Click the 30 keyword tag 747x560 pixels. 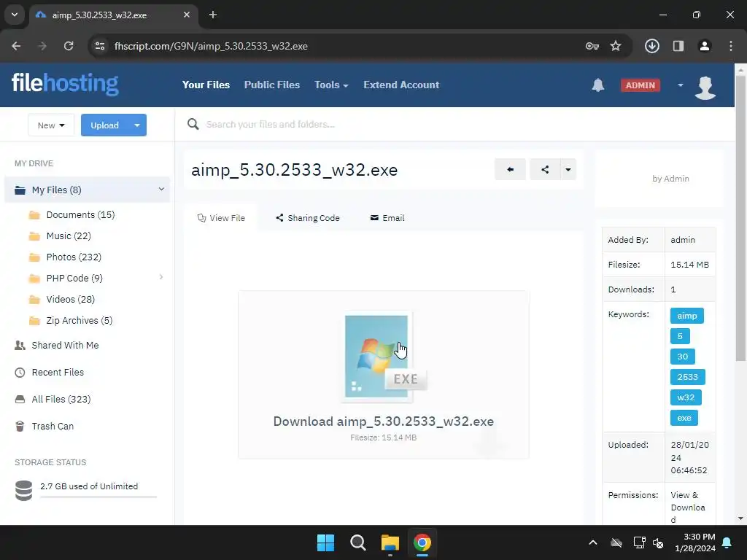pos(683,357)
